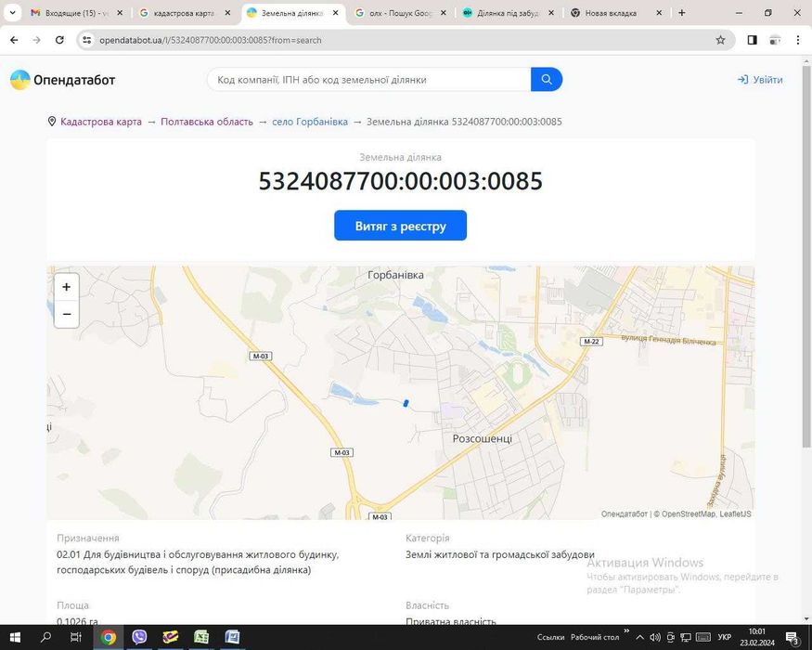
Task: Open the taskbar clock and date
Action: tap(757, 637)
